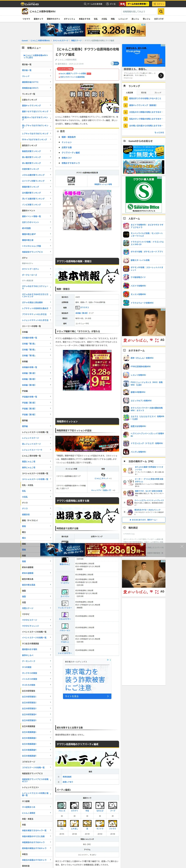Open 原神（げんしん）攻略Wiki recommended game
Viewport: 186px width, 868px height.
coord(142,358)
